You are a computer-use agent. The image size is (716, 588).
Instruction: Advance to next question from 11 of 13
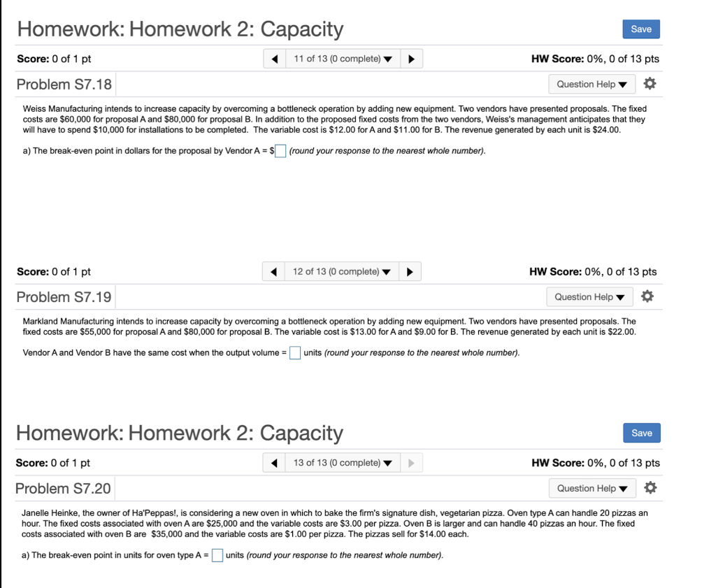coord(411,59)
